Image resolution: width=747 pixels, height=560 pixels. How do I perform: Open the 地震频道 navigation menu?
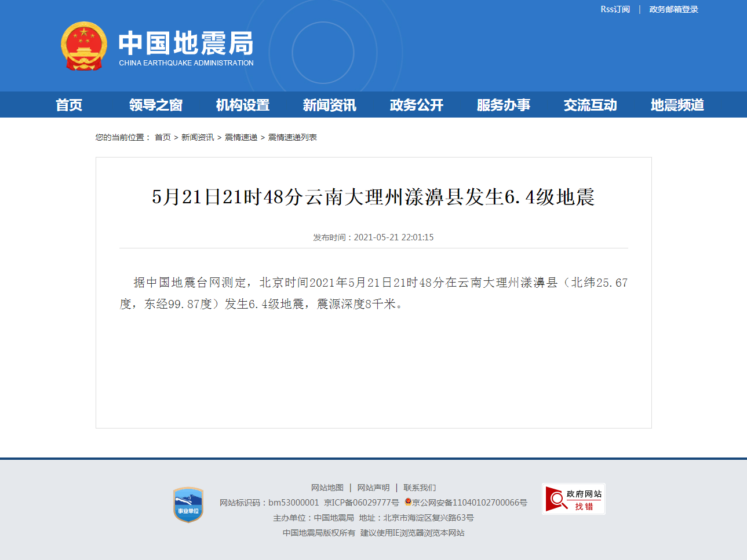pos(677,105)
